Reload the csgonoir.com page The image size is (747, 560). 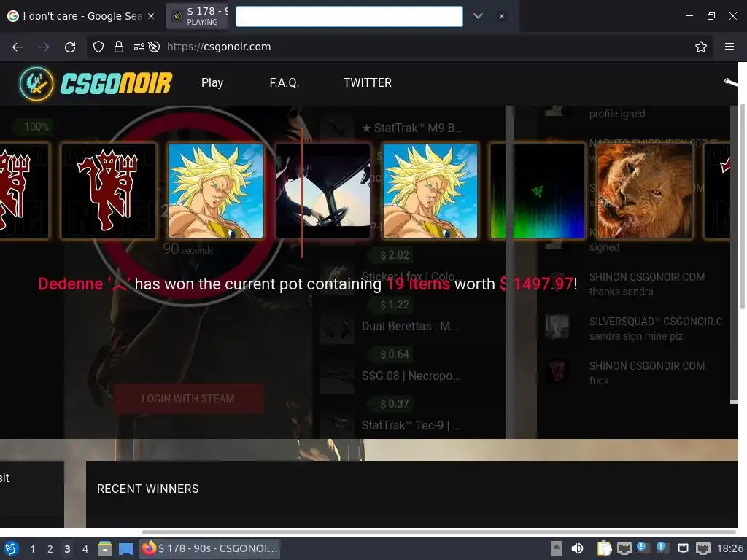(70, 47)
